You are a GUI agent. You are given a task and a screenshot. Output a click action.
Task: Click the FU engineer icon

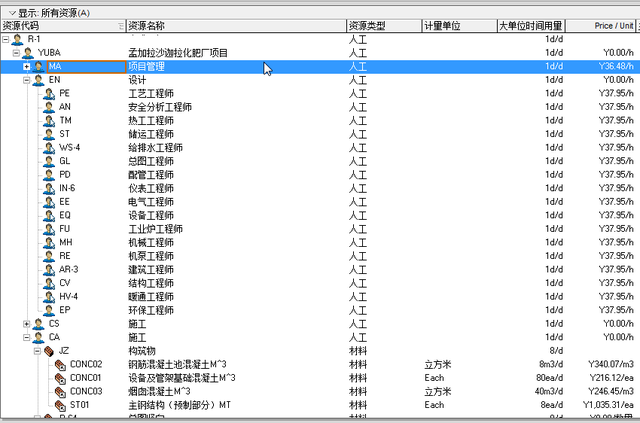click(49, 229)
